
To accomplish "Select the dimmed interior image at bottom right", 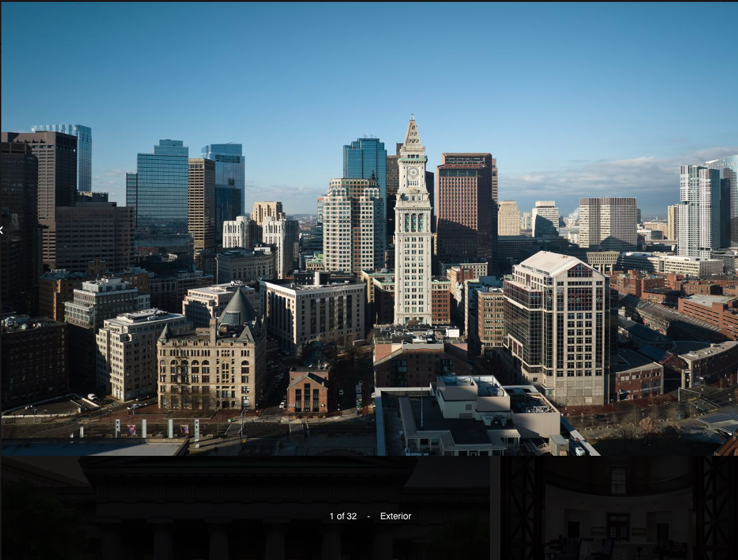I will pos(618,508).
